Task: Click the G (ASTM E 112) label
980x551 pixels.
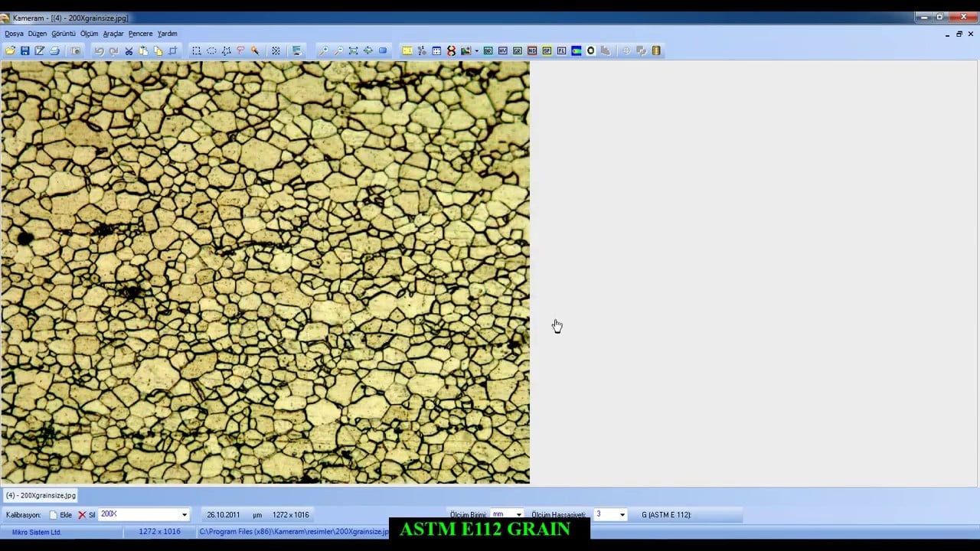Action: (x=666, y=515)
